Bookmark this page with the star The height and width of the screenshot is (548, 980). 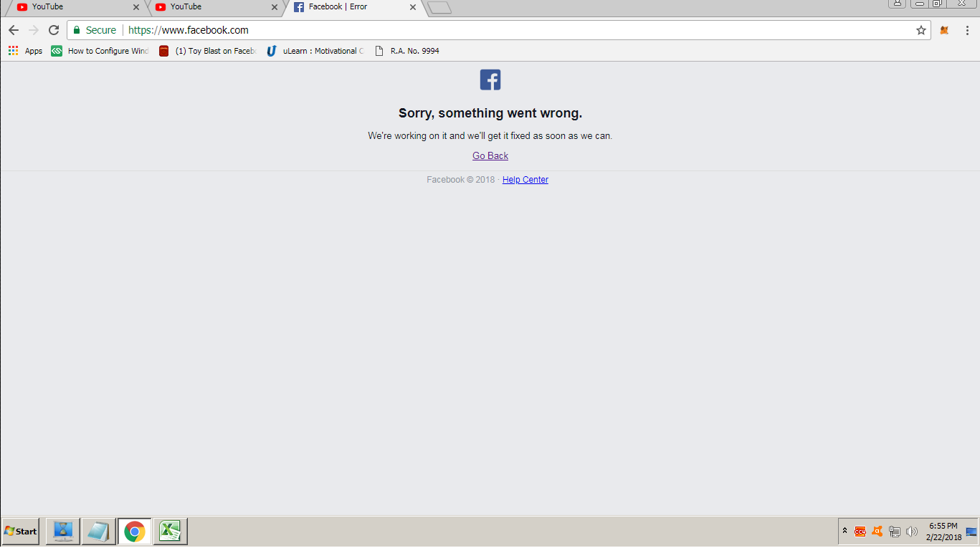point(921,30)
